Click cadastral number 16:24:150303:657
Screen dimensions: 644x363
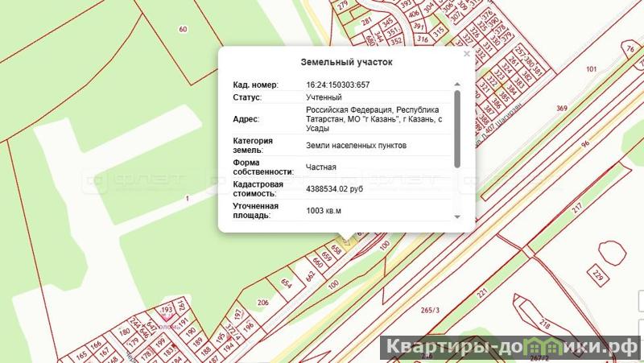[x=337, y=85]
